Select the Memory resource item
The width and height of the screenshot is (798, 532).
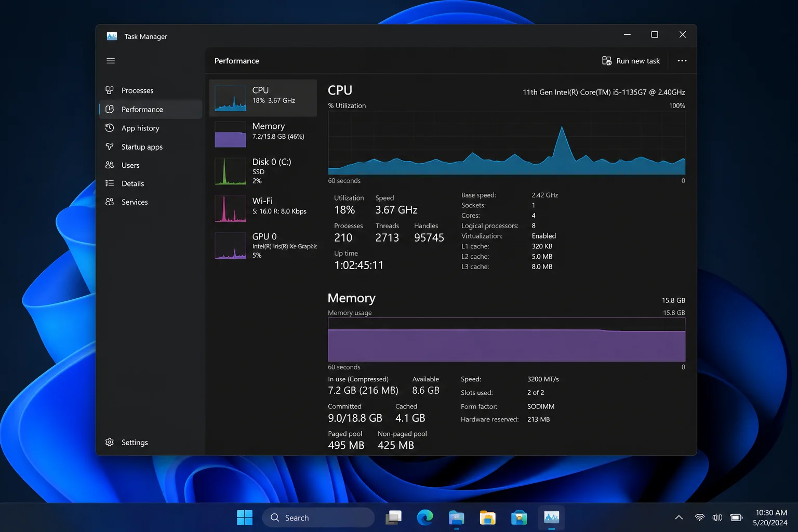pos(263,134)
